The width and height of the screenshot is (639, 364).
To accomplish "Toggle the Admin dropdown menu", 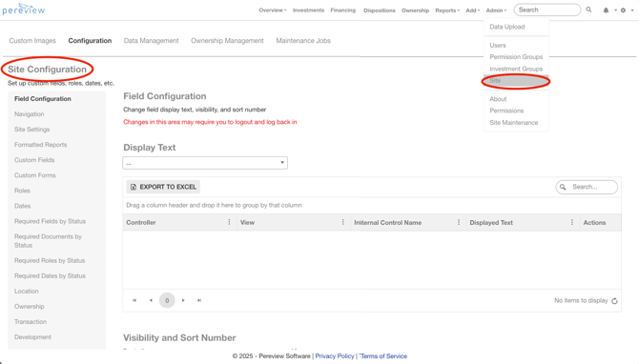I will tap(496, 10).
